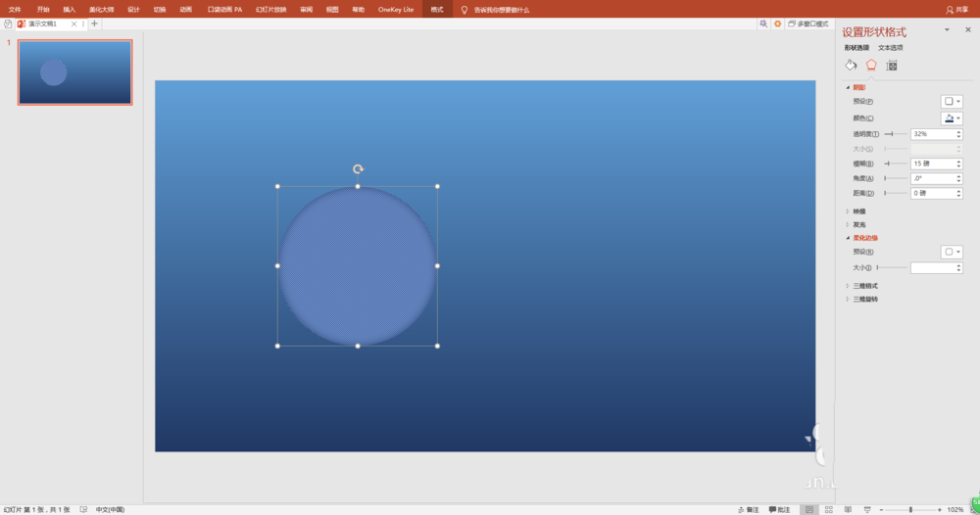980x515 pixels.
Task: Open the 文件 File menu
Action: pos(15,10)
